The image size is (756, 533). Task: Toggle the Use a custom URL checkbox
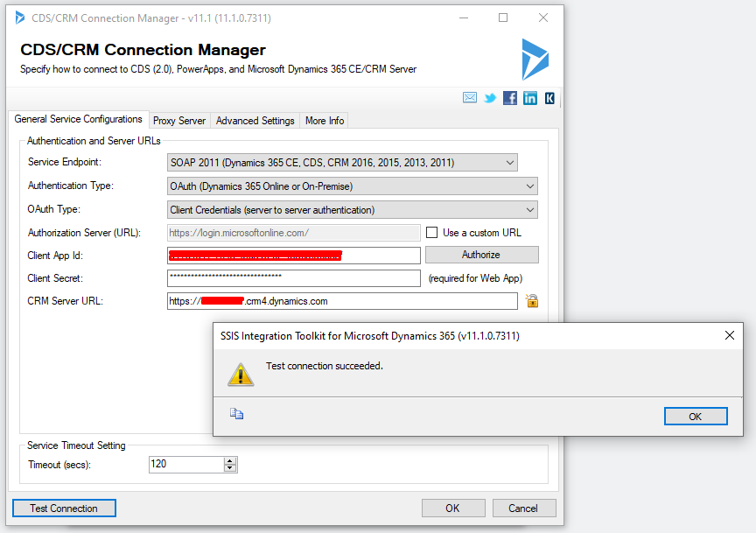432,233
